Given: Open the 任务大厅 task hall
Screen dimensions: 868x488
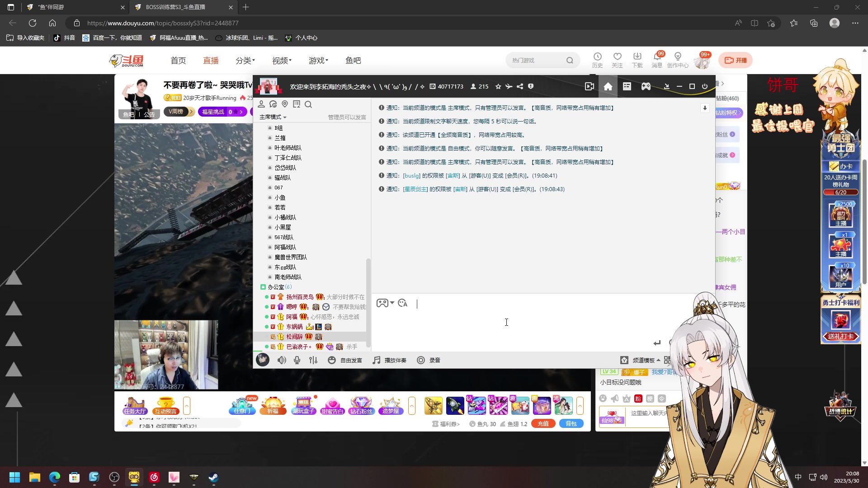Looking at the screenshot, I should pyautogui.click(x=135, y=405).
